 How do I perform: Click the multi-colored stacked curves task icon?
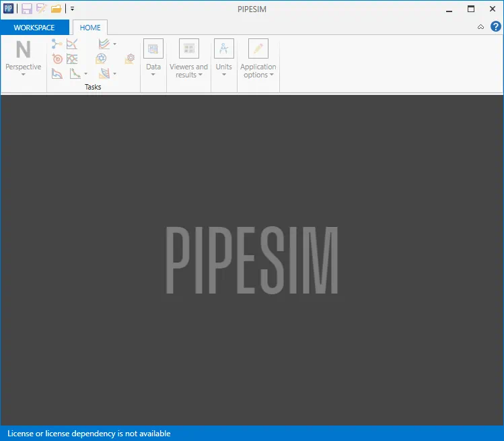(x=104, y=44)
